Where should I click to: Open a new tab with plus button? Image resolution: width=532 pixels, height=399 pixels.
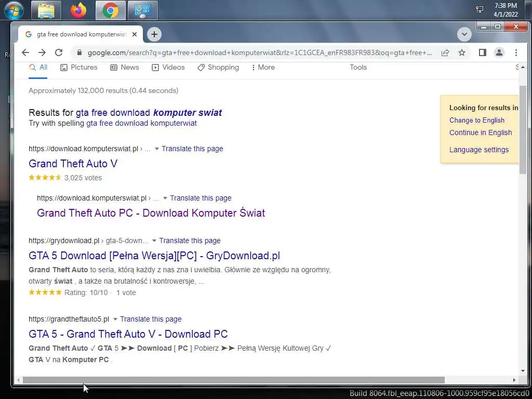coord(154,34)
